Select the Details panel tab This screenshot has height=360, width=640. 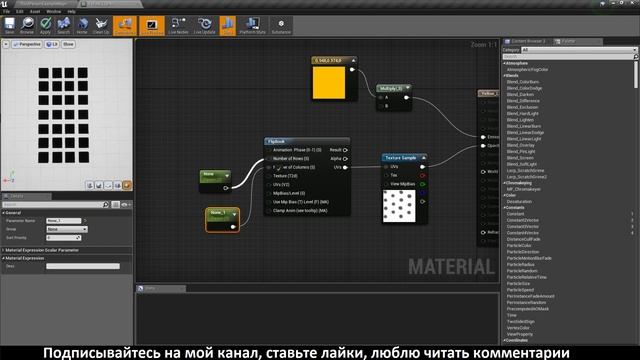27,196
